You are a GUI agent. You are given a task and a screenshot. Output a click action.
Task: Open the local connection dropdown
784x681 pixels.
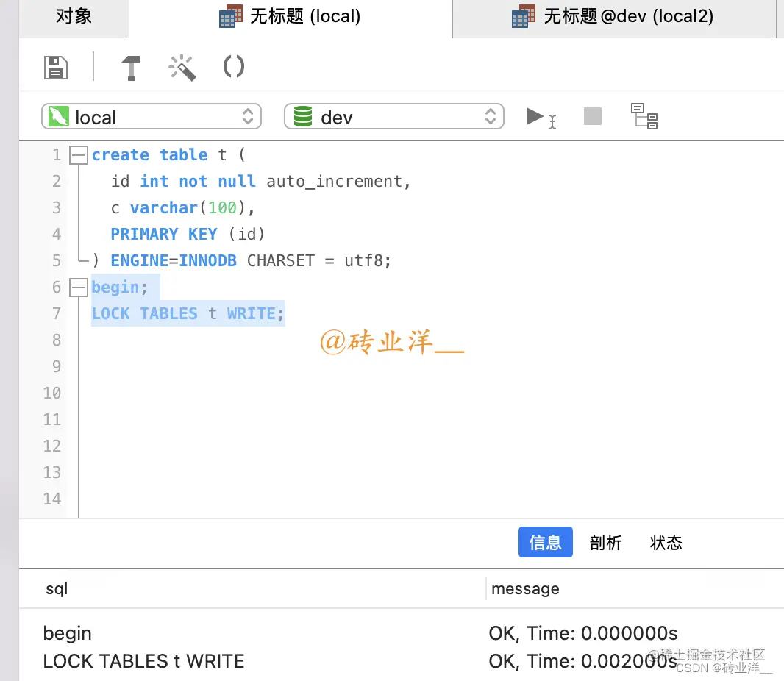tap(152, 117)
